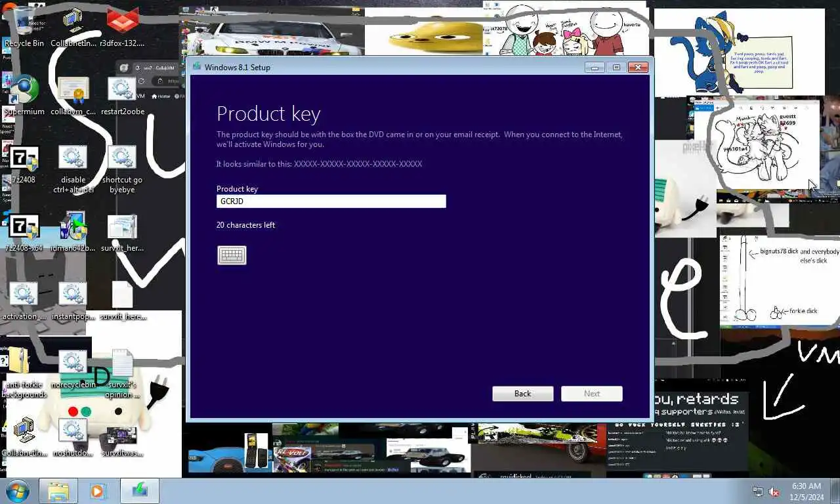Open the taskbar clock showing 6:30 AM
This screenshot has width=840, height=504.
(807, 492)
